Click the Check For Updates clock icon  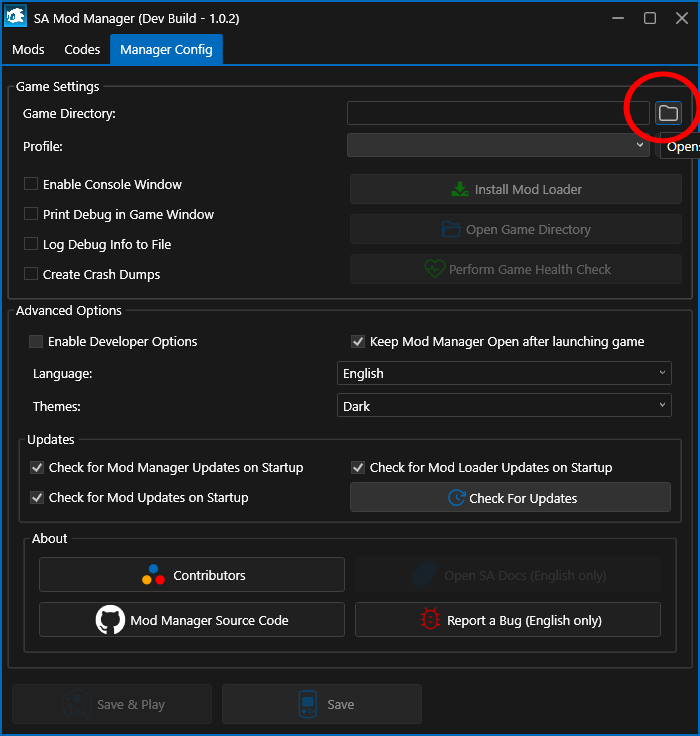(456, 498)
